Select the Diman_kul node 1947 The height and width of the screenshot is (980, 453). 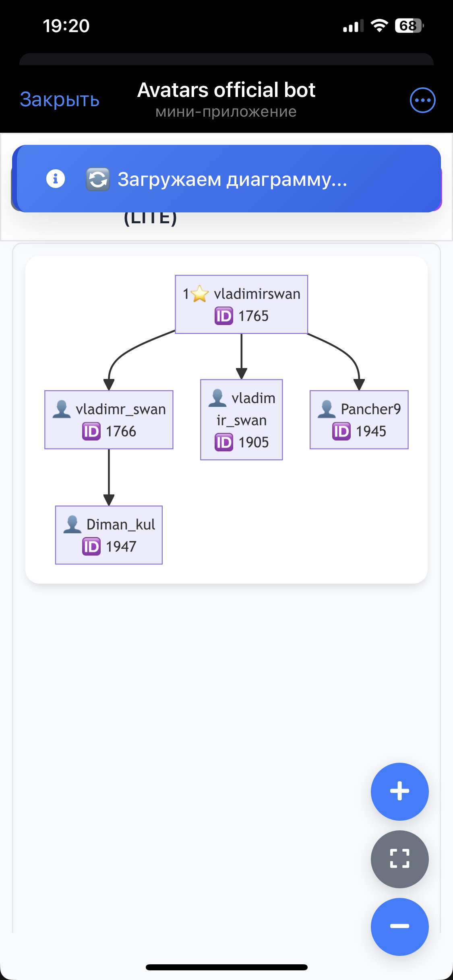pos(109,535)
